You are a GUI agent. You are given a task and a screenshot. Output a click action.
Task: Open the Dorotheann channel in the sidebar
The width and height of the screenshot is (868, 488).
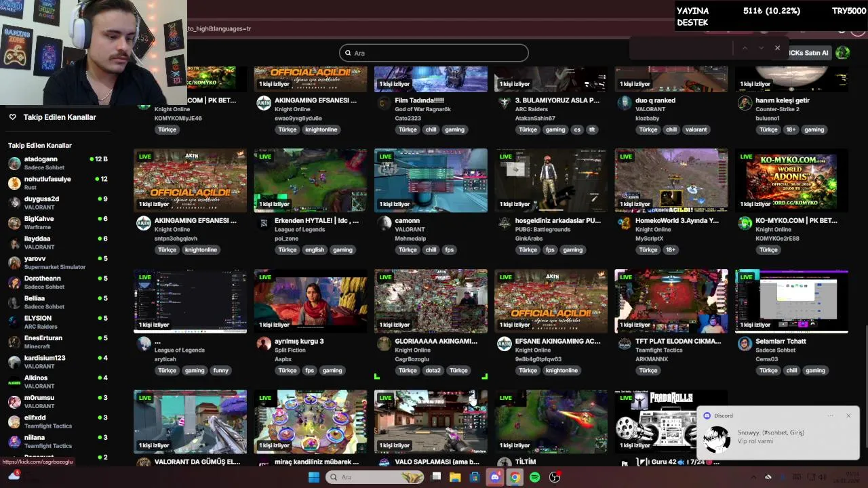tap(58, 282)
